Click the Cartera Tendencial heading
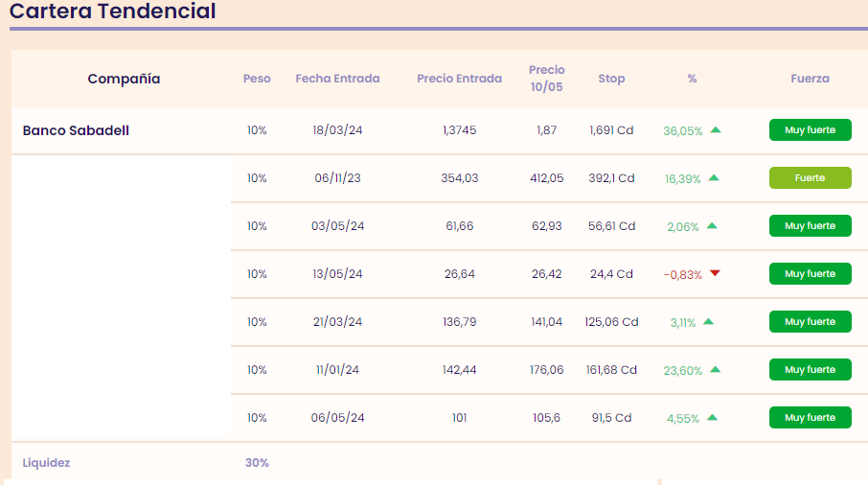The width and height of the screenshot is (868, 485). 113,12
